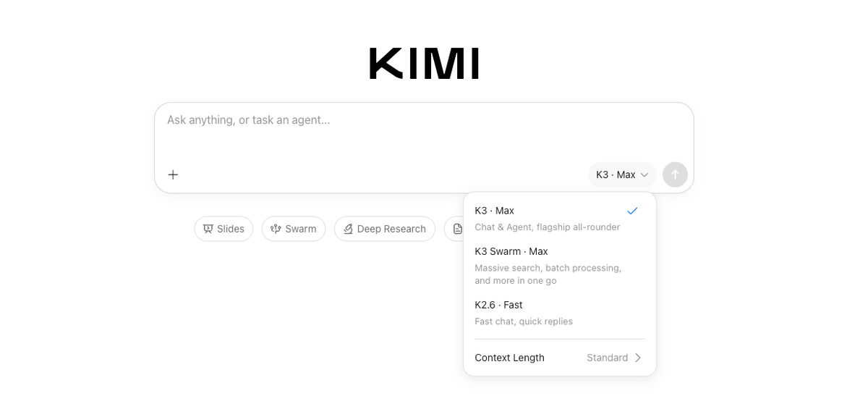The image size is (868, 409).
Task: Click the KIMI logo
Action: [424, 64]
